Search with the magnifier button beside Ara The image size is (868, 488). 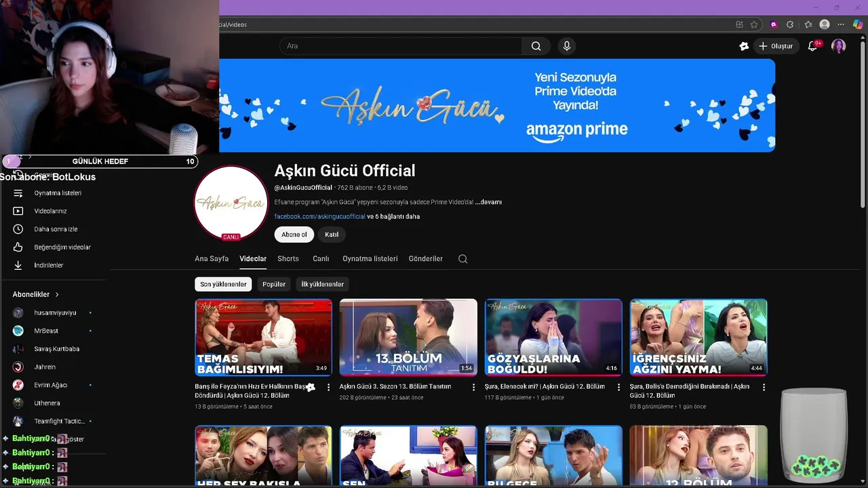[536, 46]
